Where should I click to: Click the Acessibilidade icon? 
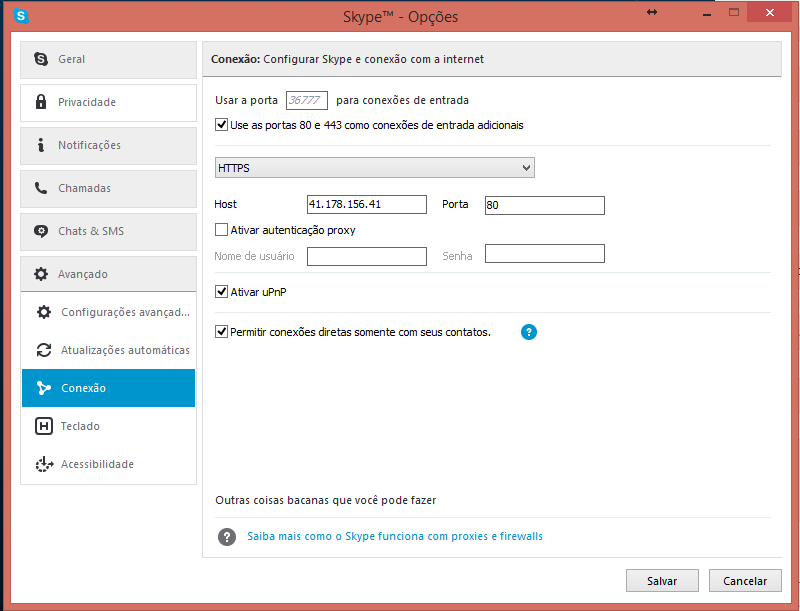(x=44, y=464)
